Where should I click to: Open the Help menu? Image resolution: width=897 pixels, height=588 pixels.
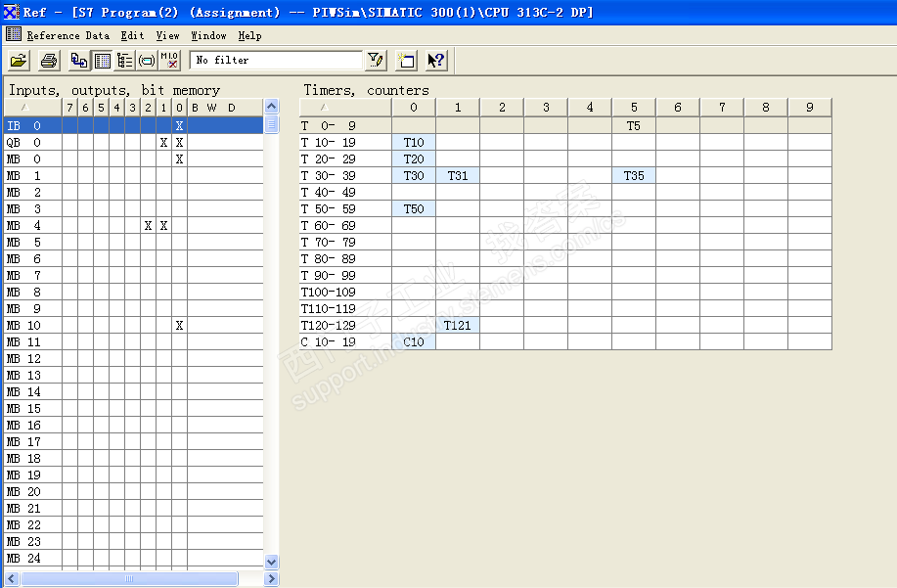[x=250, y=35]
